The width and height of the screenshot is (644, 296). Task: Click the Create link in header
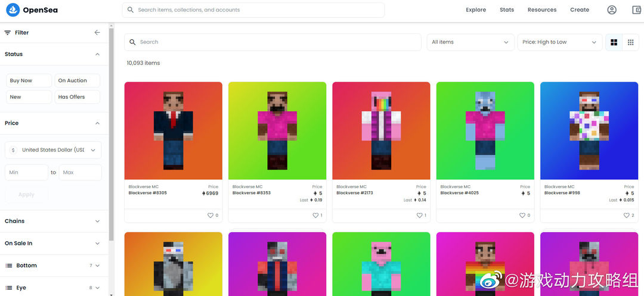(580, 10)
